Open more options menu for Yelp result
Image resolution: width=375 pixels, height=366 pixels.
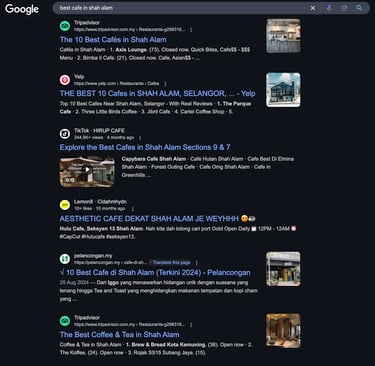(x=165, y=84)
